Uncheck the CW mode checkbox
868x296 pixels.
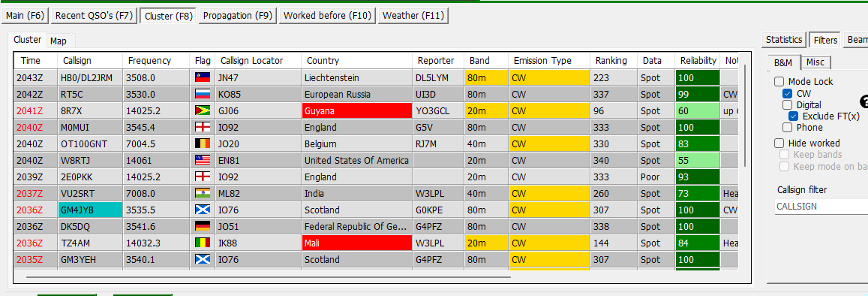[x=787, y=93]
